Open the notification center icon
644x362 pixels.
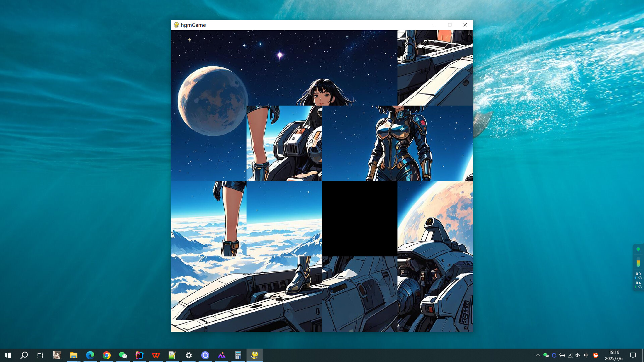[633, 355]
